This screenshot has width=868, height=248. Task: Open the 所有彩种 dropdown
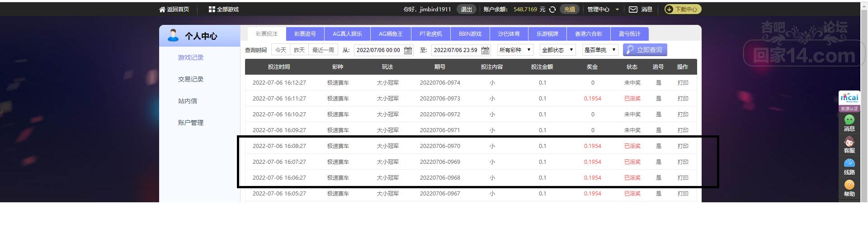click(x=515, y=50)
